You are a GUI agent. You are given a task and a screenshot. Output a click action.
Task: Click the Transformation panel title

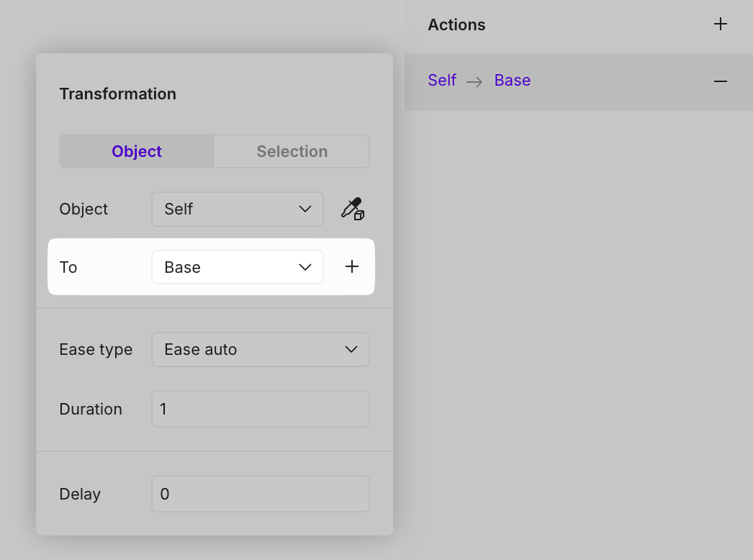(x=117, y=94)
